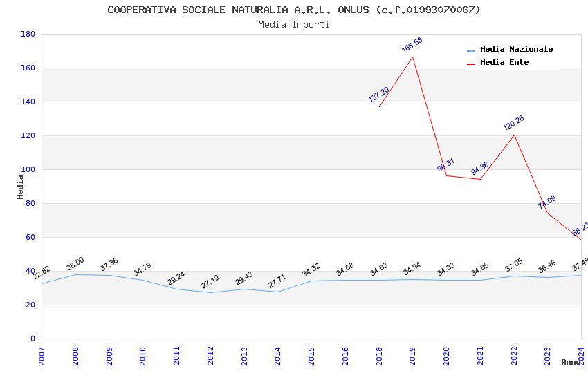The width and height of the screenshot is (588, 380).
Task: Click the 34.85 data label
Action: pos(479,269)
